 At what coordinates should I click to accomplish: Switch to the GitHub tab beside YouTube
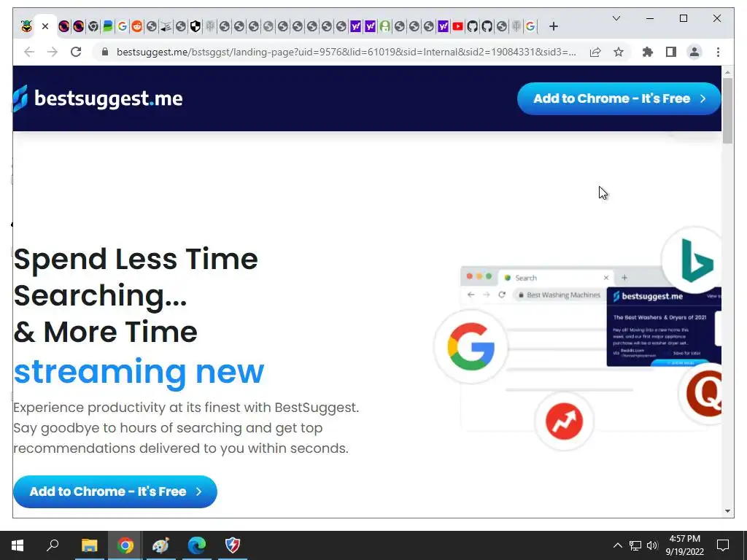point(472,26)
